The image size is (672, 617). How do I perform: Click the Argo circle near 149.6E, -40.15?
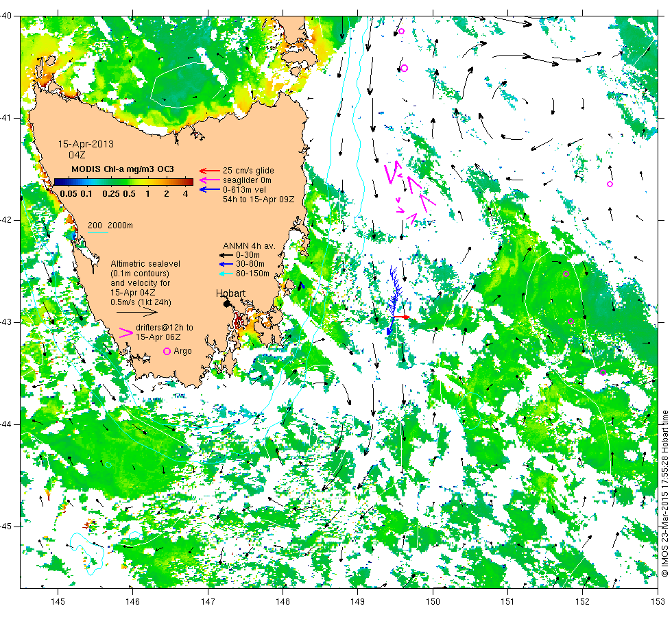[401, 32]
